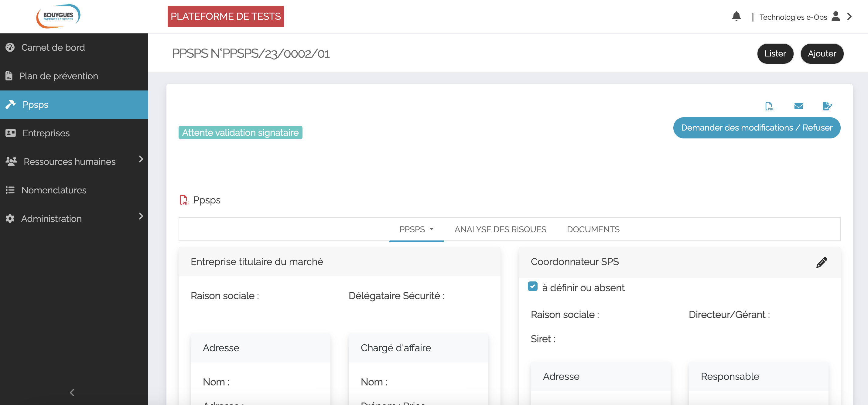This screenshot has height=405, width=868.
Task: Click the sign document icon
Action: (827, 106)
